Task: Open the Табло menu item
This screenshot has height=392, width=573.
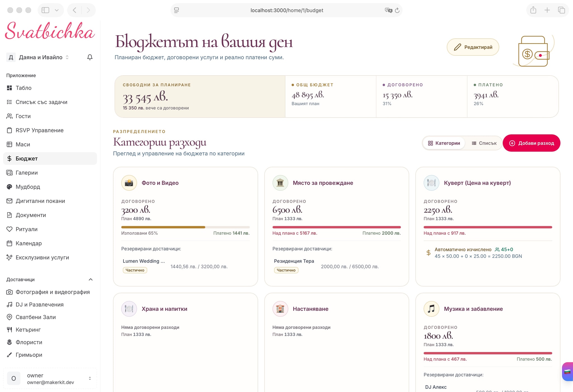Action: click(50, 88)
